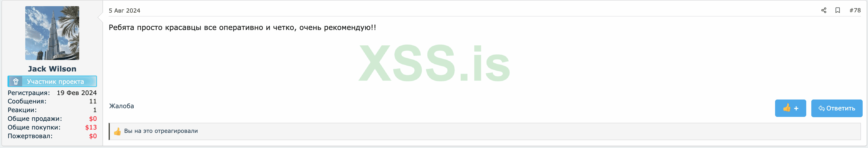The image size is (868, 148).
Task: Click the Реакции count value
Action: click(x=95, y=110)
